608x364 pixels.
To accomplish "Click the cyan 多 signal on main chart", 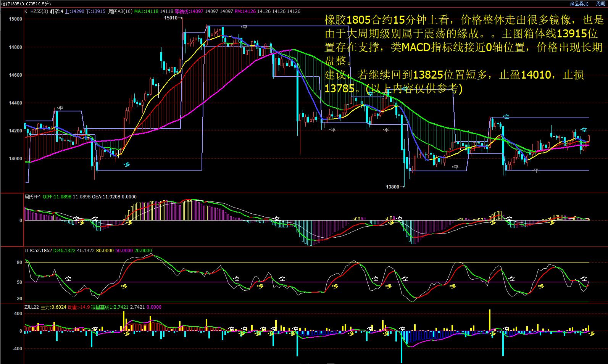I will [127, 164].
